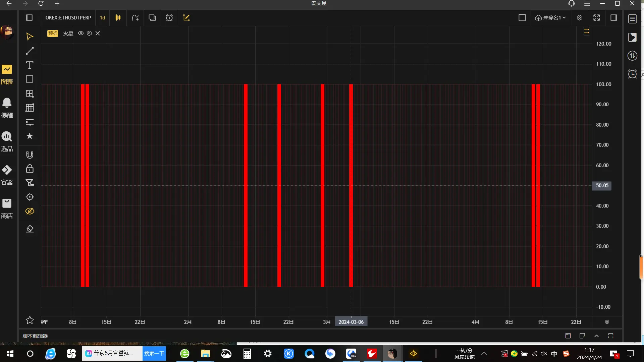644x362 pixels.
Task: Toggle visibility of 火星 indicator
Action: 81,33
